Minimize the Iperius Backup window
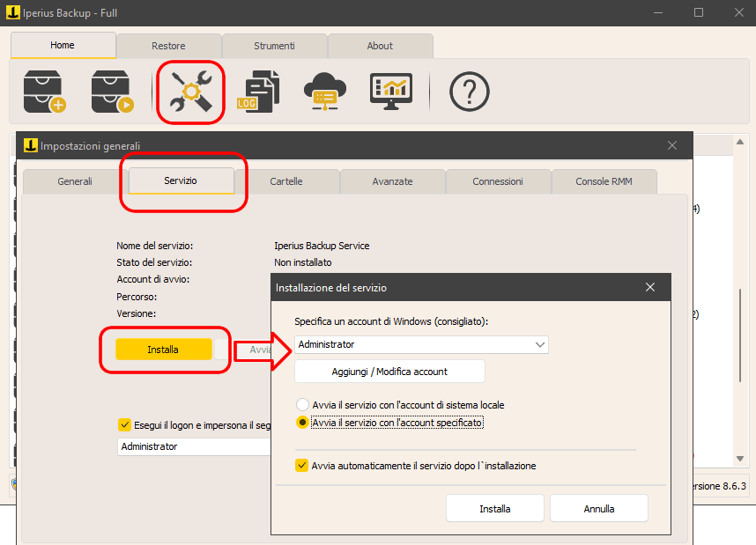The height and width of the screenshot is (545, 756). pos(658,12)
